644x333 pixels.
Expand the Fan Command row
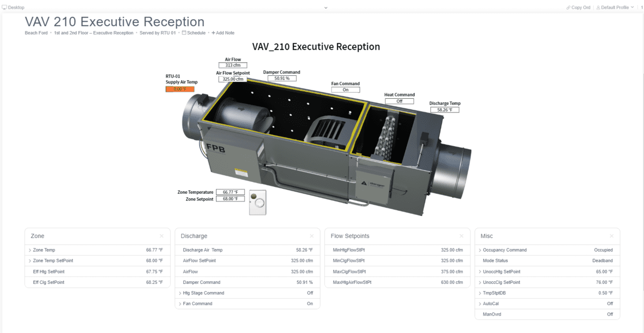(x=180, y=304)
